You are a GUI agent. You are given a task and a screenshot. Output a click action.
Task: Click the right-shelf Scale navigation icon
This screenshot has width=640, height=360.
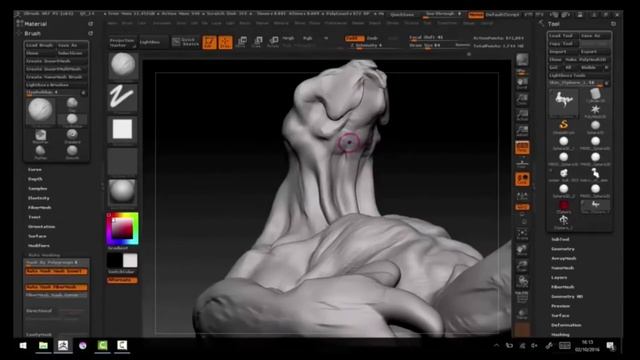[x=522, y=266]
